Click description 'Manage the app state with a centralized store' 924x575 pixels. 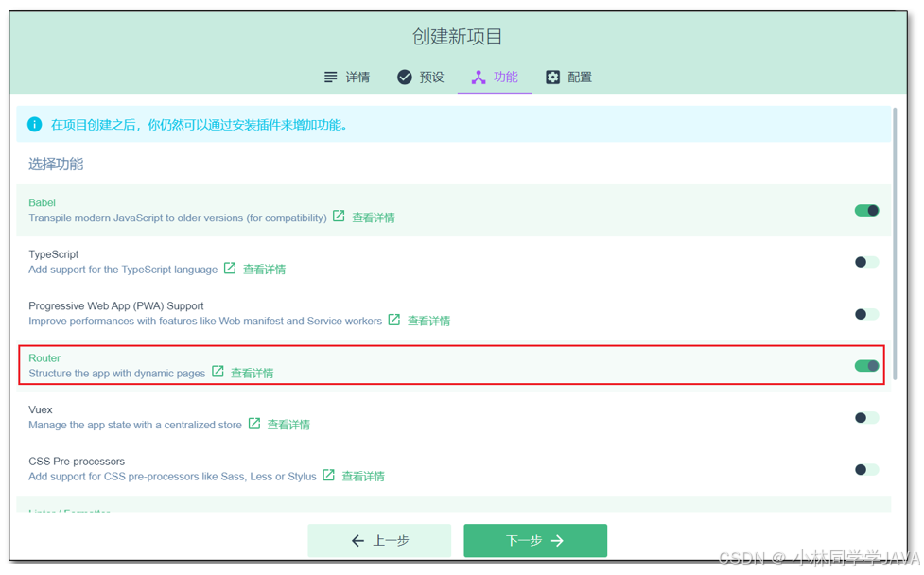(x=135, y=425)
